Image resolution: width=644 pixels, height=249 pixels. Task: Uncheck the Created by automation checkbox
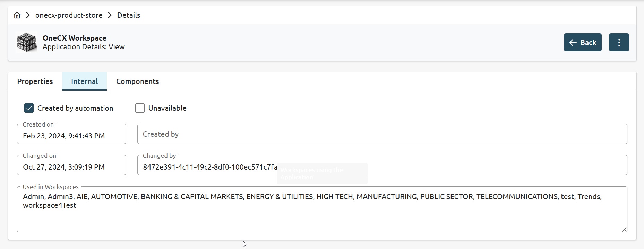coord(29,108)
